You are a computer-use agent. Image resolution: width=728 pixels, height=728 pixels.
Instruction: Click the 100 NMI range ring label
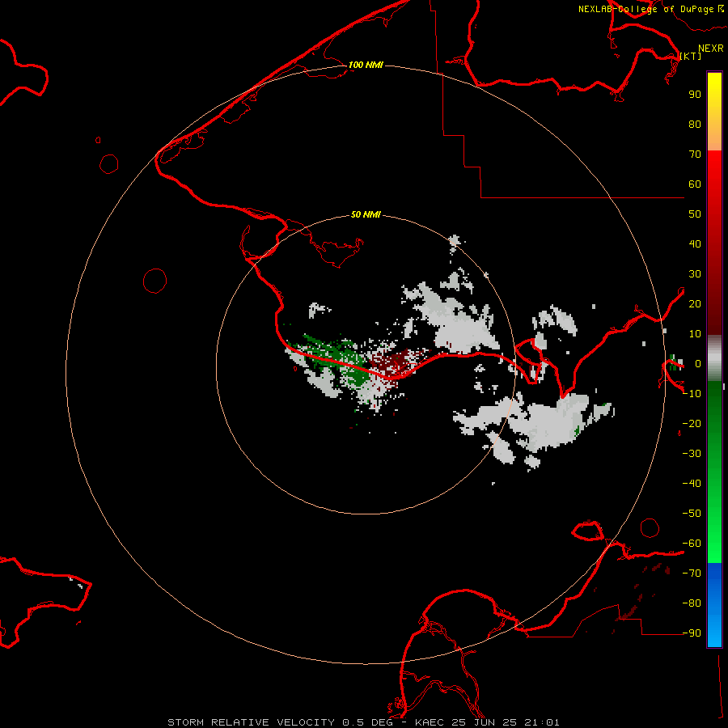coord(366,65)
